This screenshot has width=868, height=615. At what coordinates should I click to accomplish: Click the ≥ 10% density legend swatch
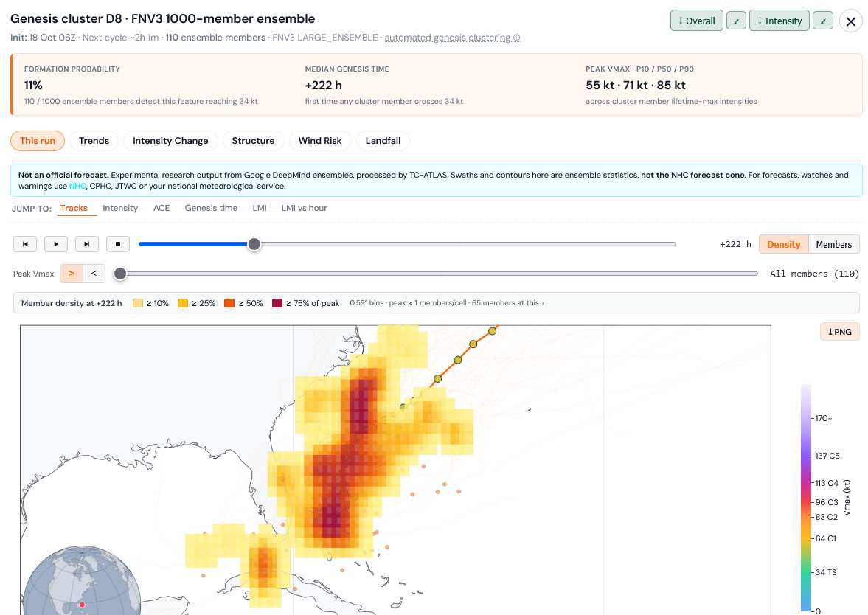(x=138, y=303)
